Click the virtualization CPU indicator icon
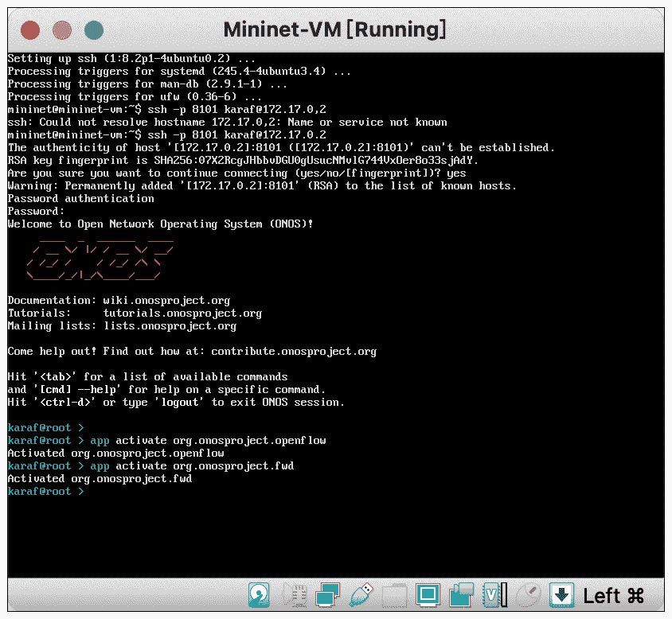This screenshot has width=672, height=619. click(495, 594)
